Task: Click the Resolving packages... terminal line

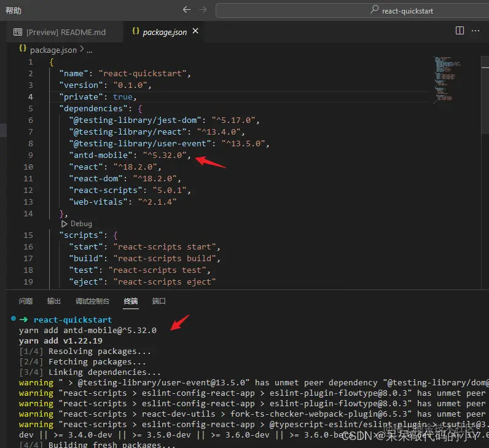Action: click(x=85, y=352)
